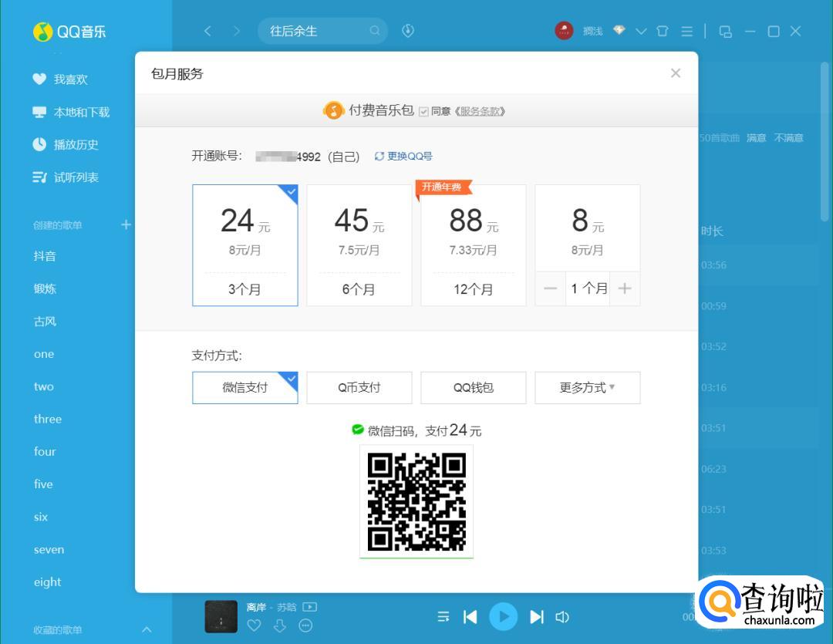The height and width of the screenshot is (644, 833).
Task: Open the 锻炼 playlist
Action: 45,288
